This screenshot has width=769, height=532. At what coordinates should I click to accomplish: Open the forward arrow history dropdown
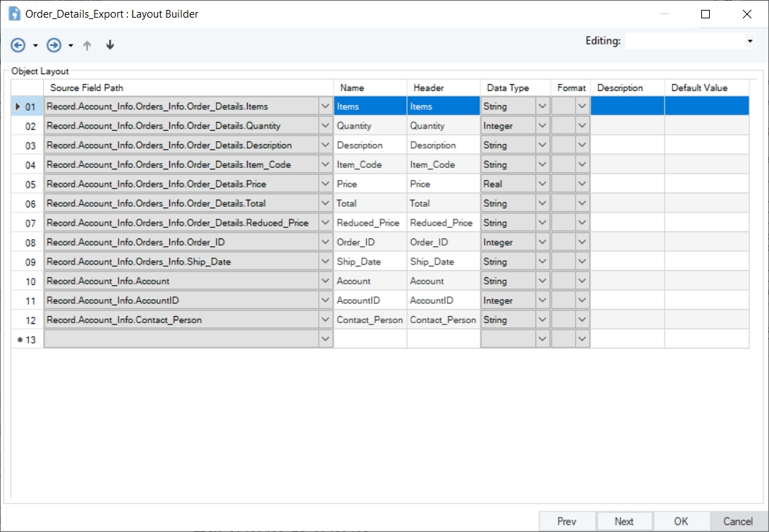tap(71, 46)
